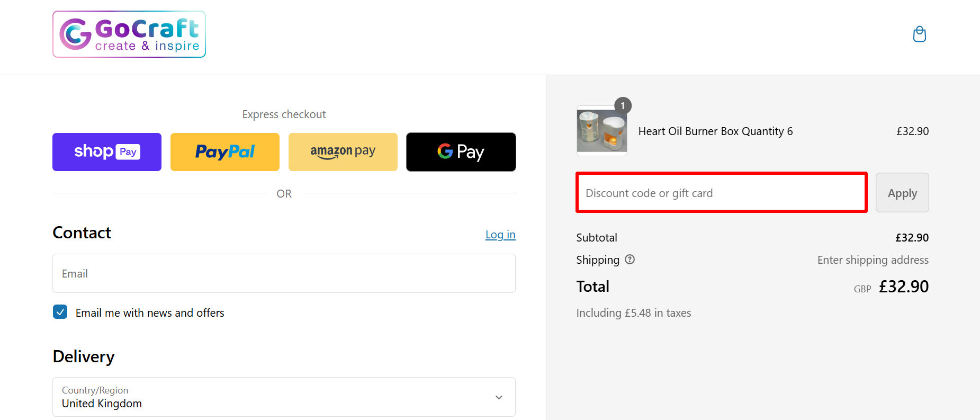Click the Delivery section heading
Screen dimensions: 980x420
83,356
